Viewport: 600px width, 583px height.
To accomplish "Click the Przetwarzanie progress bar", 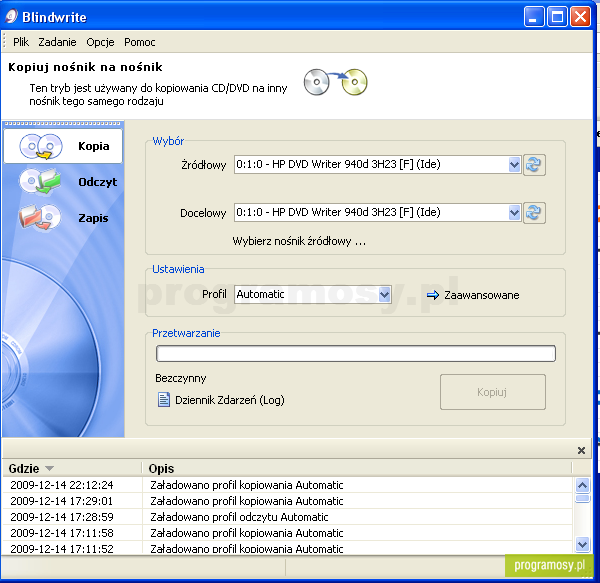I will [x=355, y=353].
